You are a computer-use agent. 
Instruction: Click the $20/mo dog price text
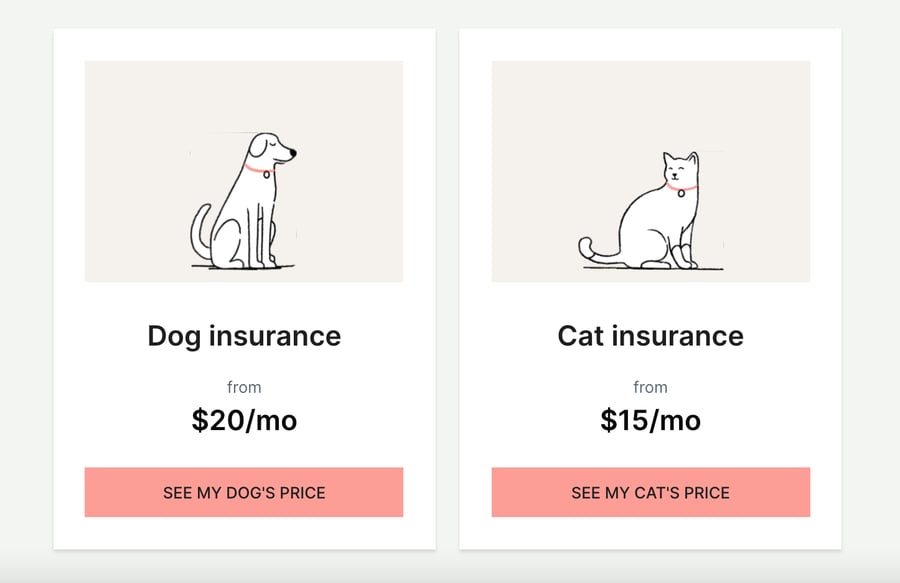pyautogui.click(x=244, y=420)
